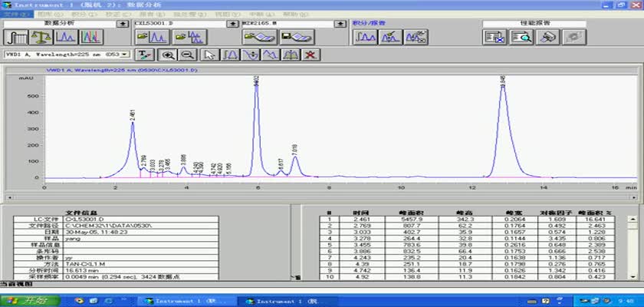Activate the zoom in magnifier

(169, 55)
